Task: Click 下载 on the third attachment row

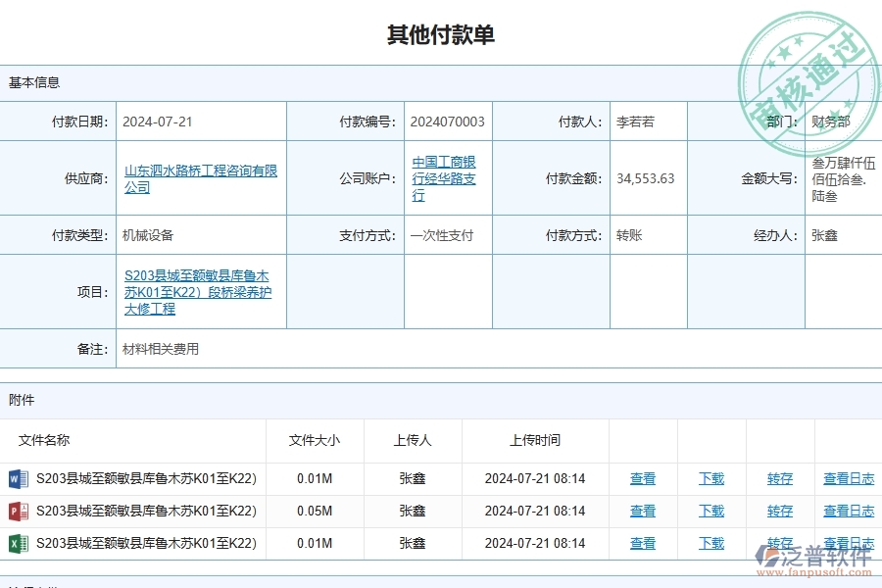Action: (x=711, y=543)
